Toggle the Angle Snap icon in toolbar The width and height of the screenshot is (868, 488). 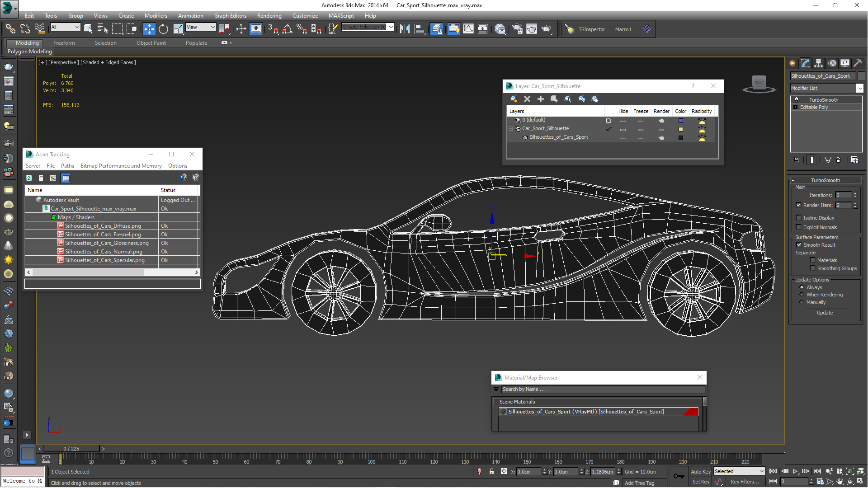[x=287, y=29]
